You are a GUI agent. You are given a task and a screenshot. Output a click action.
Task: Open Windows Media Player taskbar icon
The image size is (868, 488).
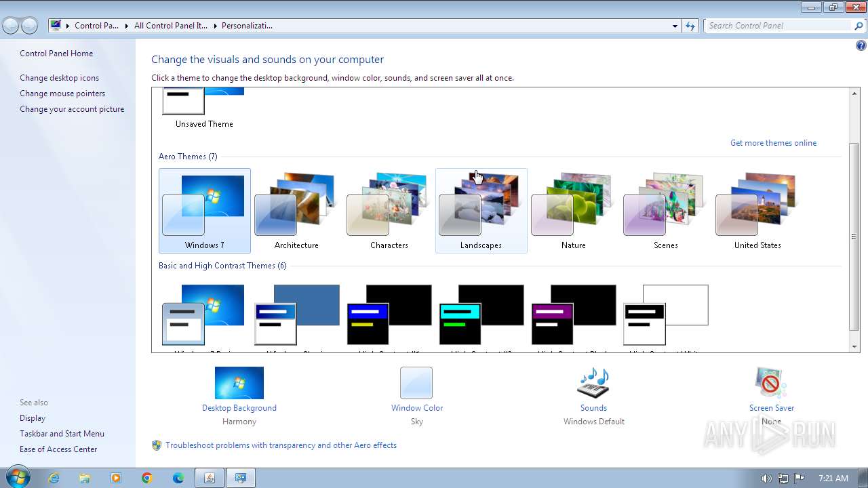click(x=116, y=478)
